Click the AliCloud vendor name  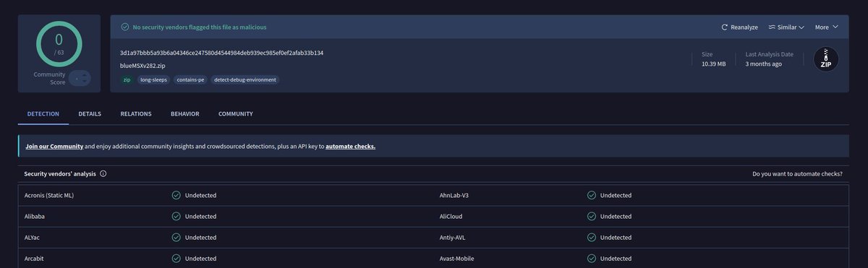pyautogui.click(x=451, y=216)
